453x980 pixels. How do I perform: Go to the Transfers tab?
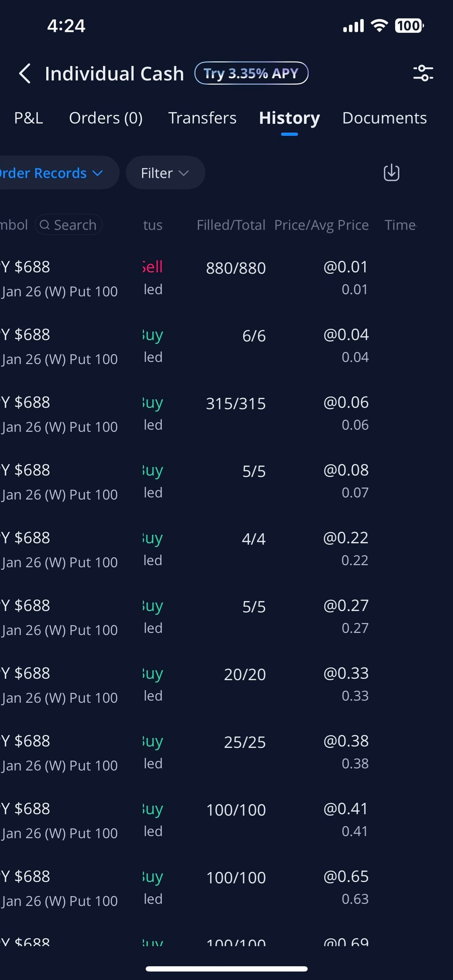click(202, 118)
